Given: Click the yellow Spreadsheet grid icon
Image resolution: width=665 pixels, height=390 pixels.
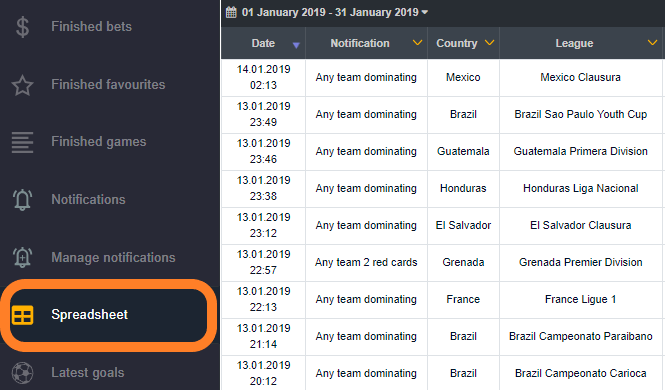Looking at the screenshot, I should tap(22, 315).
